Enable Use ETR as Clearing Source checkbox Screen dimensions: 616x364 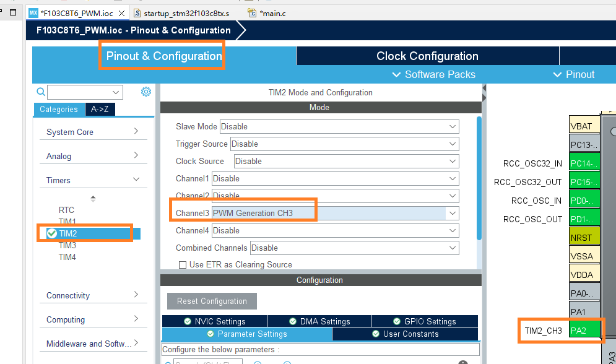point(182,265)
